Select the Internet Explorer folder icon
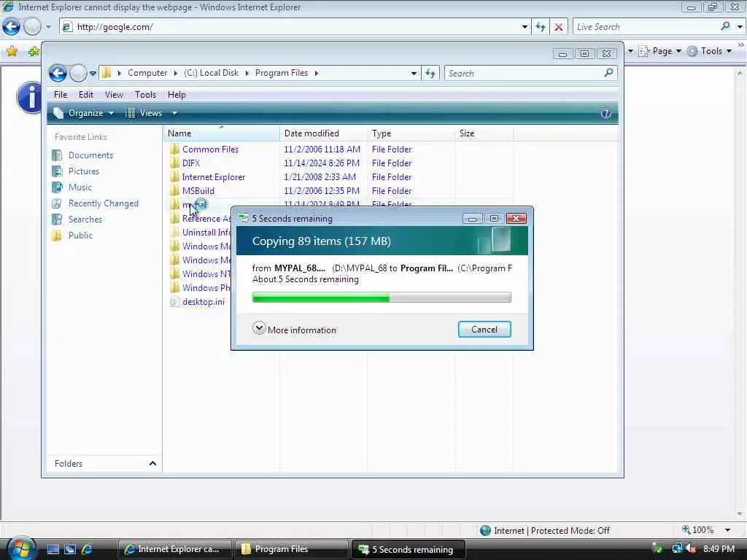Image resolution: width=747 pixels, height=560 pixels. point(175,176)
